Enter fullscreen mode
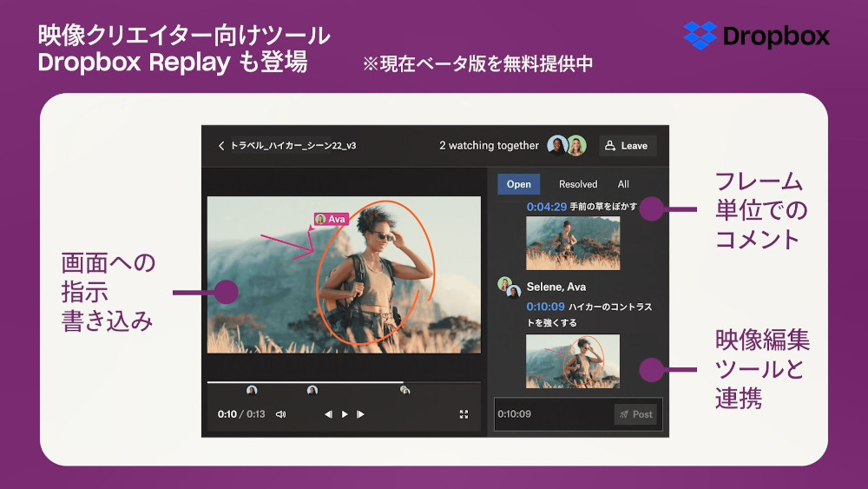Screen dimensions: 868x489 point(464,414)
